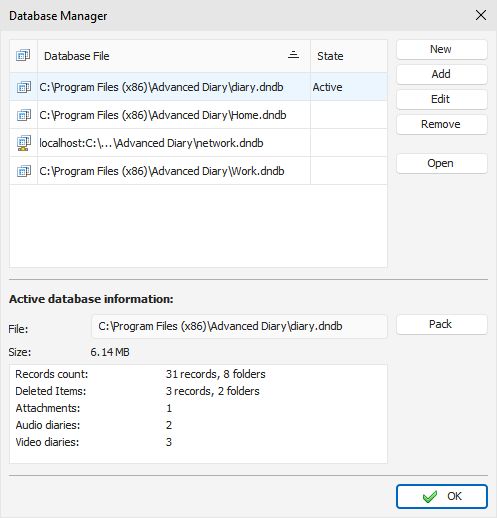Click the State column header
Viewport: 497px width, 518px height.
tap(349, 56)
